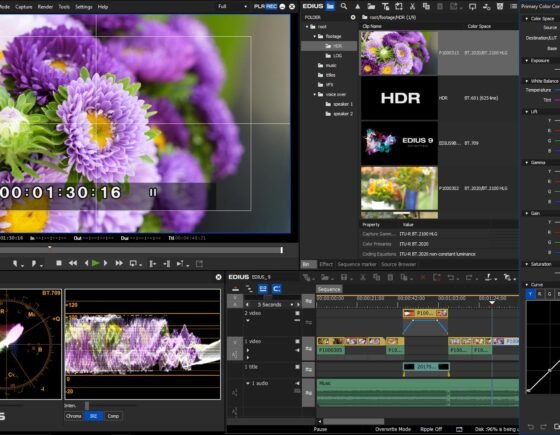Click the Rewind button in the player
Image resolution: width=560 pixels, height=435 pixels.
coord(73,263)
